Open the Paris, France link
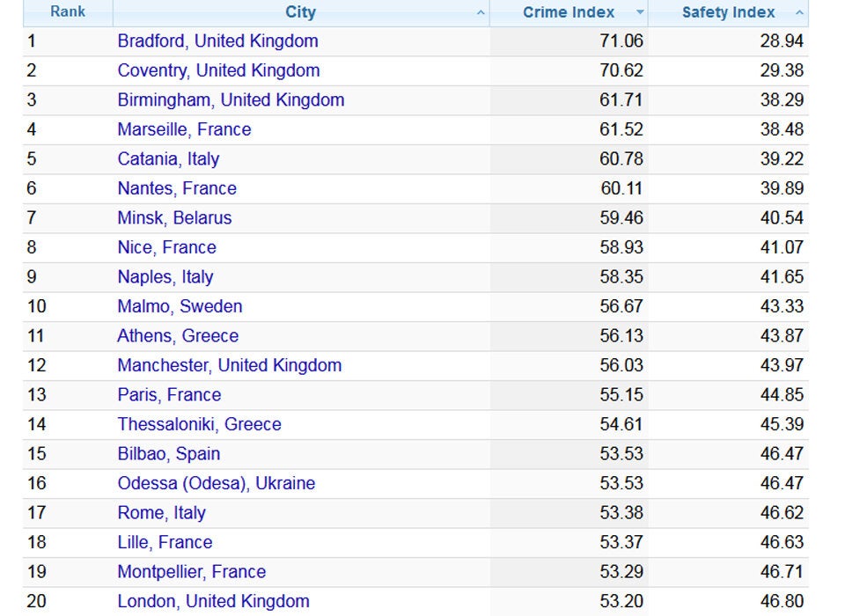845x616 pixels. click(169, 395)
